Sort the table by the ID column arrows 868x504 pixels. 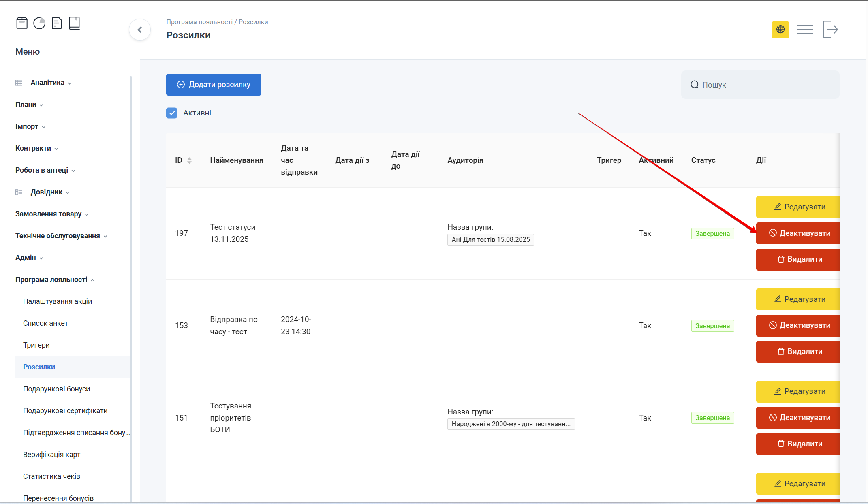(189, 160)
